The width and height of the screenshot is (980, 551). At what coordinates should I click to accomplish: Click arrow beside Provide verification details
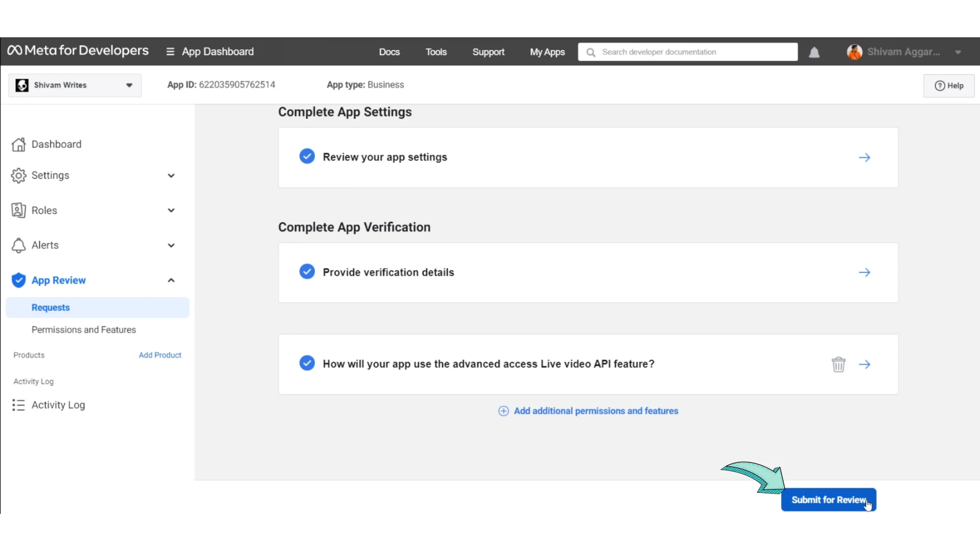[x=864, y=272]
